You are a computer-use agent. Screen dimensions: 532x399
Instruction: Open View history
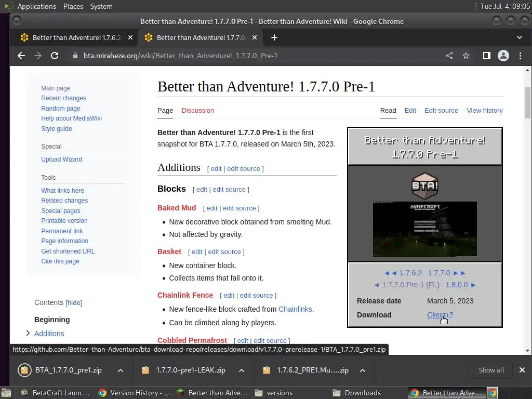coord(485,111)
